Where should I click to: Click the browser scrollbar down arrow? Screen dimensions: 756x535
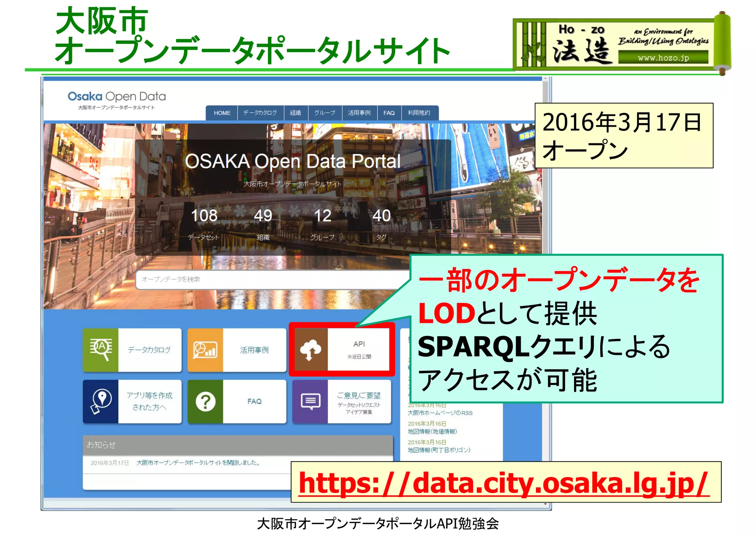point(545,504)
